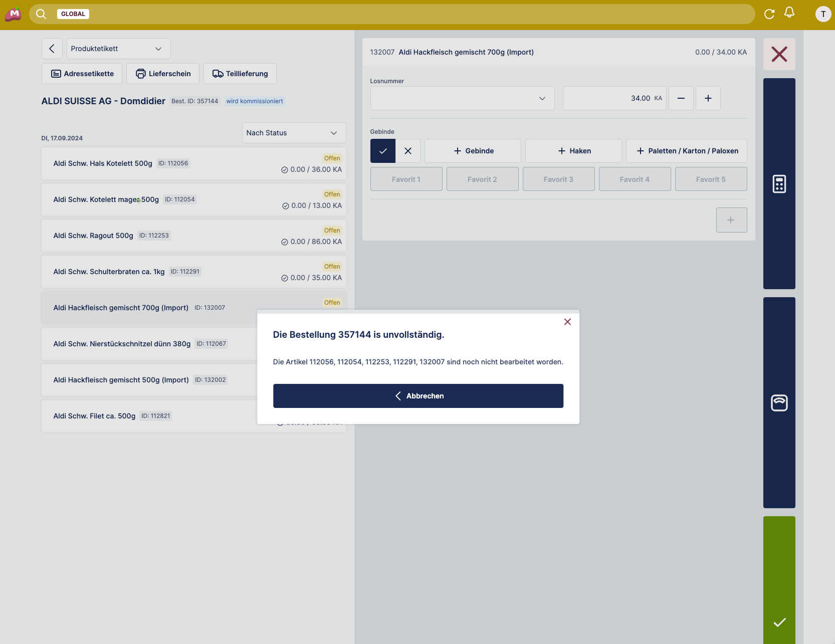Go back using the left arrow
This screenshot has height=644, width=835.
(x=52, y=49)
